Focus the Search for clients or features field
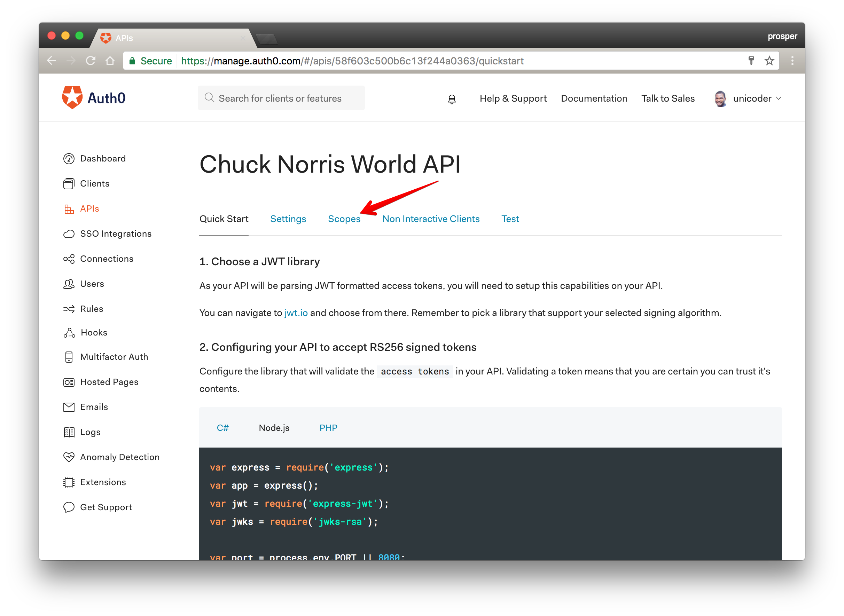This screenshot has width=844, height=616. click(x=281, y=98)
